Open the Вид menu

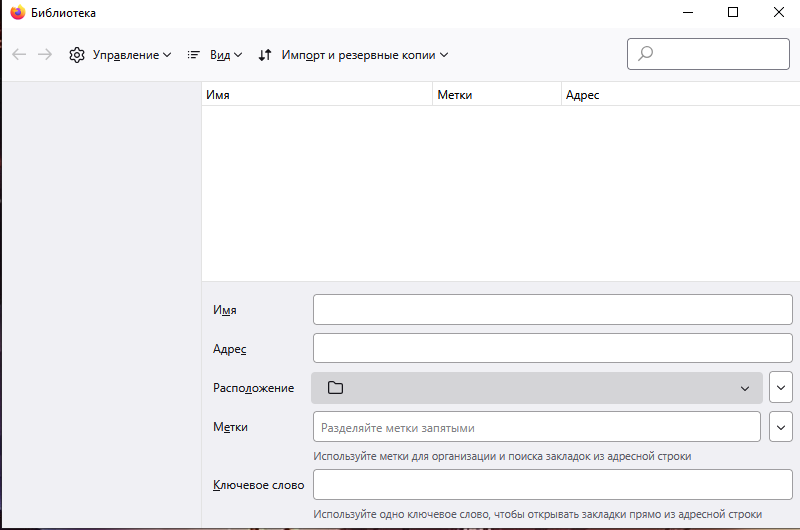(x=215, y=55)
